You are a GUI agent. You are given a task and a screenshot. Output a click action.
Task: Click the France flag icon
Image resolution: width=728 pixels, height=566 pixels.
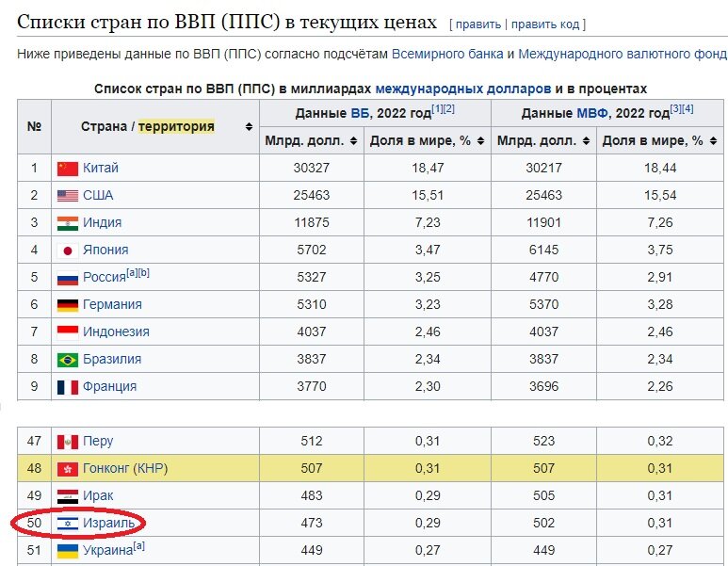(x=67, y=387)
